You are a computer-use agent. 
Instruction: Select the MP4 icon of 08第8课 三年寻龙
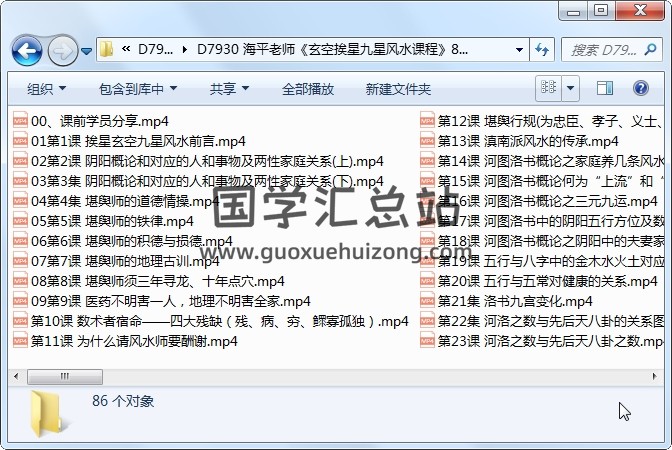click(x=20, y=281)
